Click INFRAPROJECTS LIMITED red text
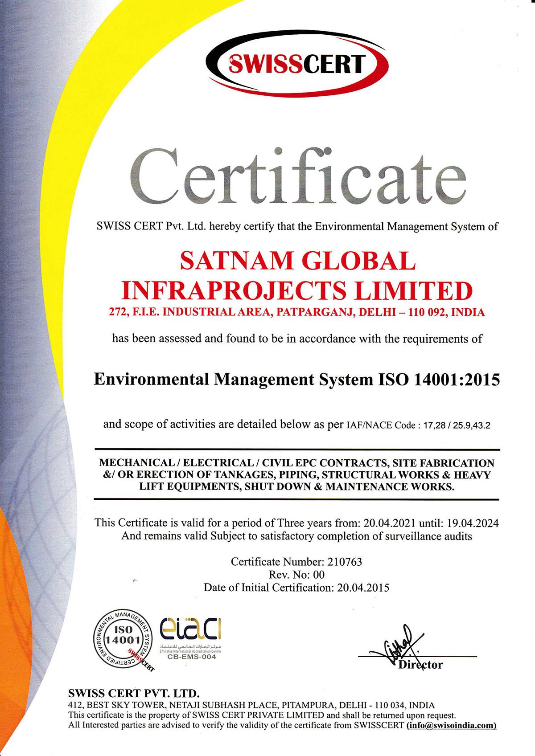Viewport: 535px width, 756px height. 297,290
